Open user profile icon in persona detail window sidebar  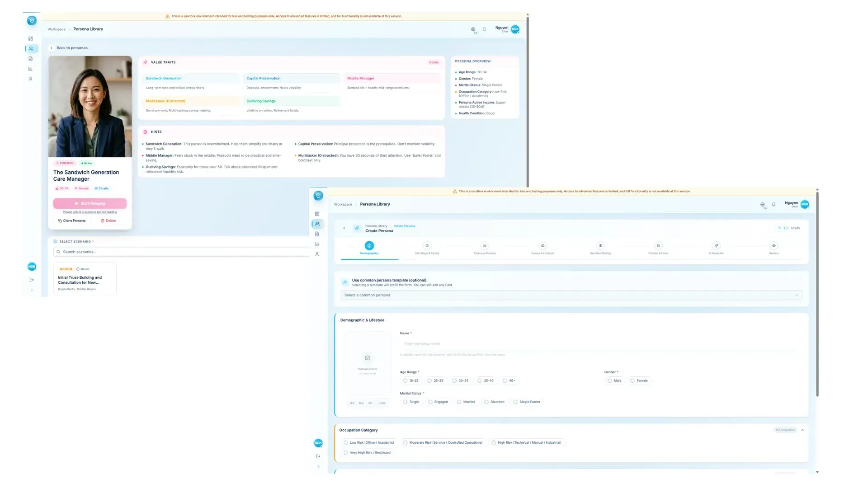pyautogui.click(x=30, y=79)
